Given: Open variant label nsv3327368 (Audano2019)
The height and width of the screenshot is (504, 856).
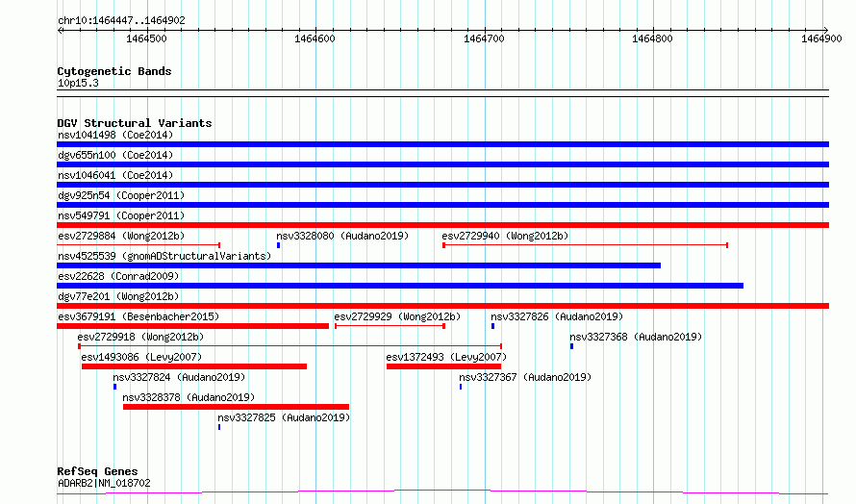Looking at the screenshot, I should pyautogui.click(x=636, y=337).
